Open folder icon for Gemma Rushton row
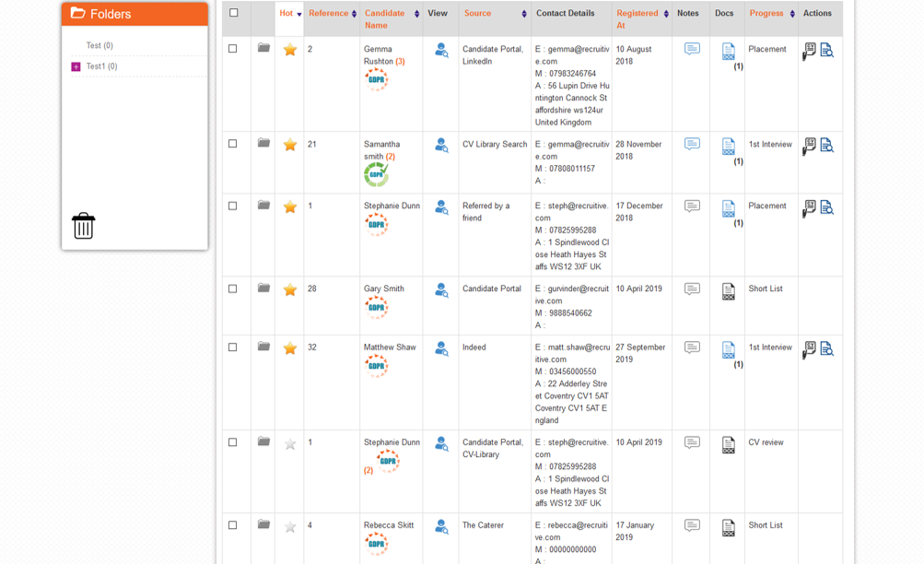924x564 pixels. click(263, 48)
